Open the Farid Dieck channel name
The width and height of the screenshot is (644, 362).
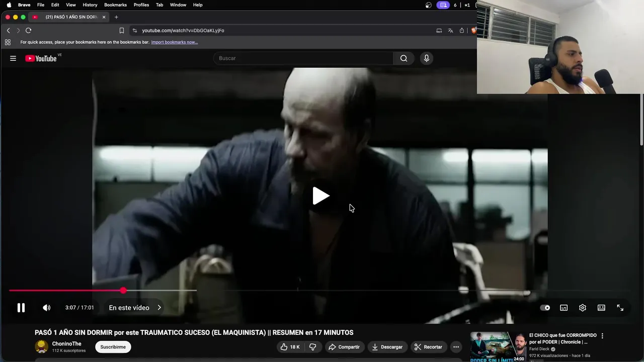pyautogui.click(x=539, y=349)
